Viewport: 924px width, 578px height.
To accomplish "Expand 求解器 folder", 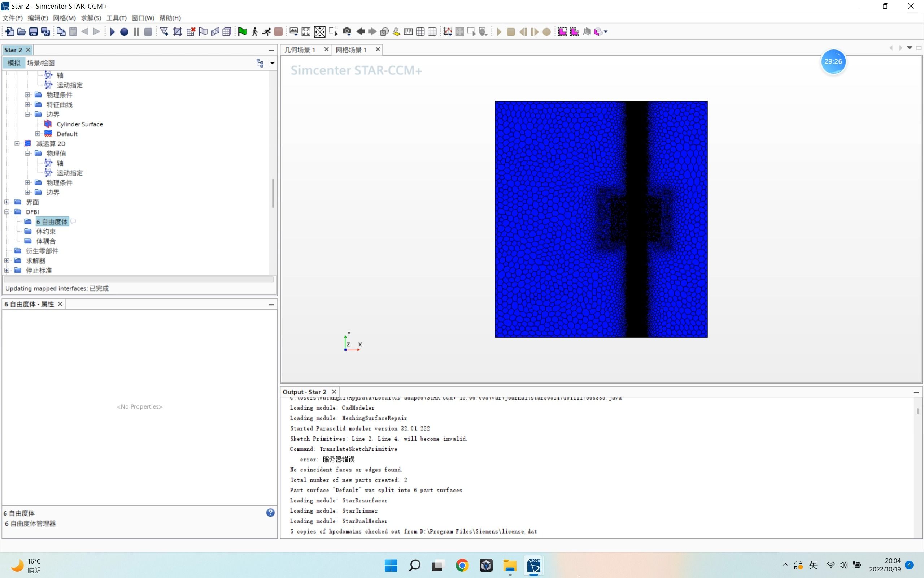I will coord(7,260).
